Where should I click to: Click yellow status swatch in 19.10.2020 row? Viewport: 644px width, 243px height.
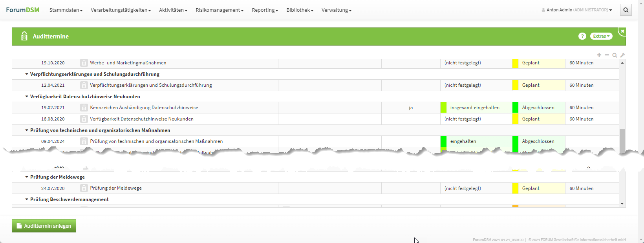coord(515,63)
